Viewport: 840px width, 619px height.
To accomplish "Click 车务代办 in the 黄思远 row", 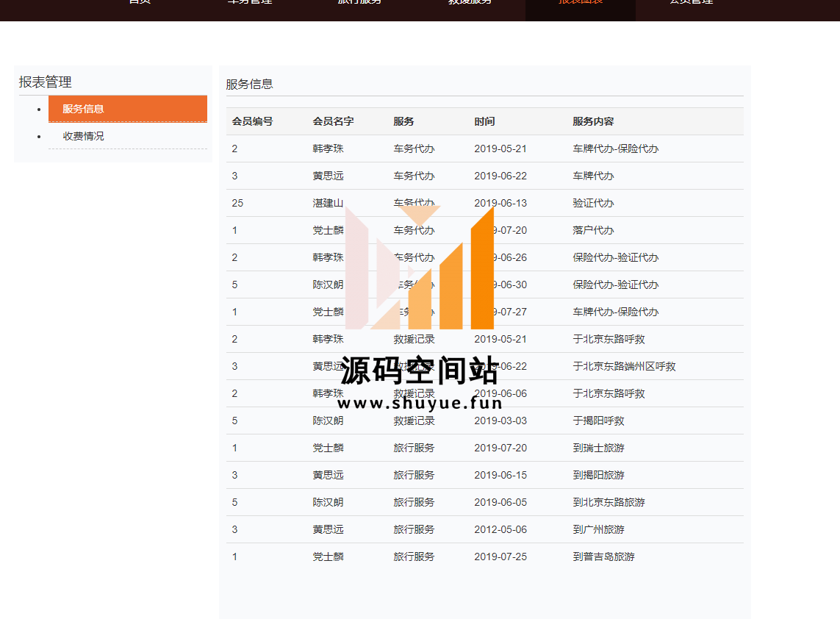I will tap(414, 176).
